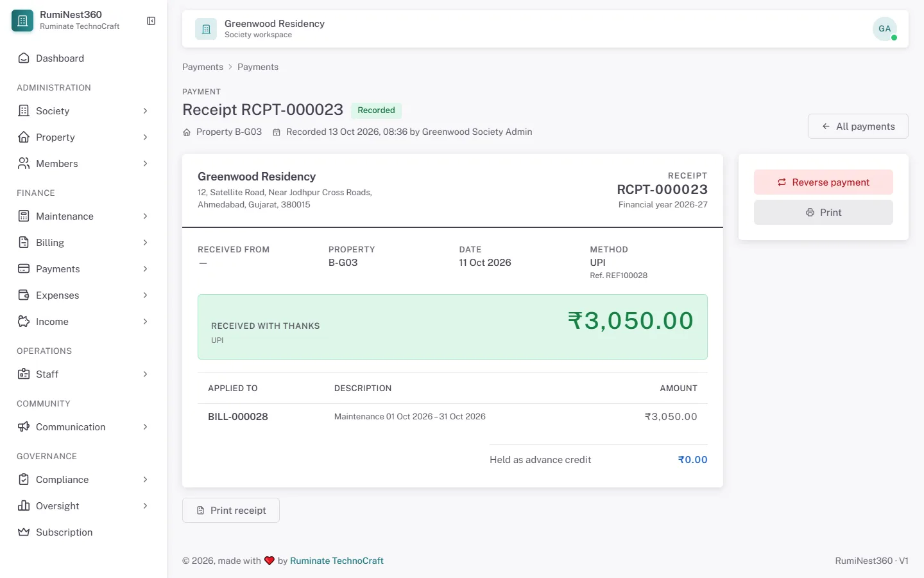Screen dimensions: 924x578
Task: Click the first Payments breadcrumb link
Action: [x=203, y=67]
